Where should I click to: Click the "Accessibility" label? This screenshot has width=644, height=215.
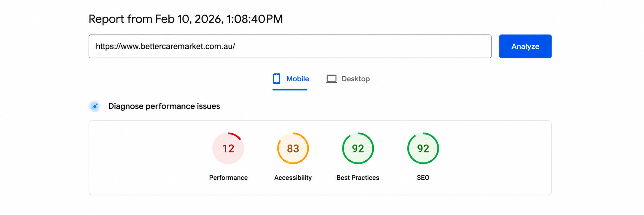(293, 178)
